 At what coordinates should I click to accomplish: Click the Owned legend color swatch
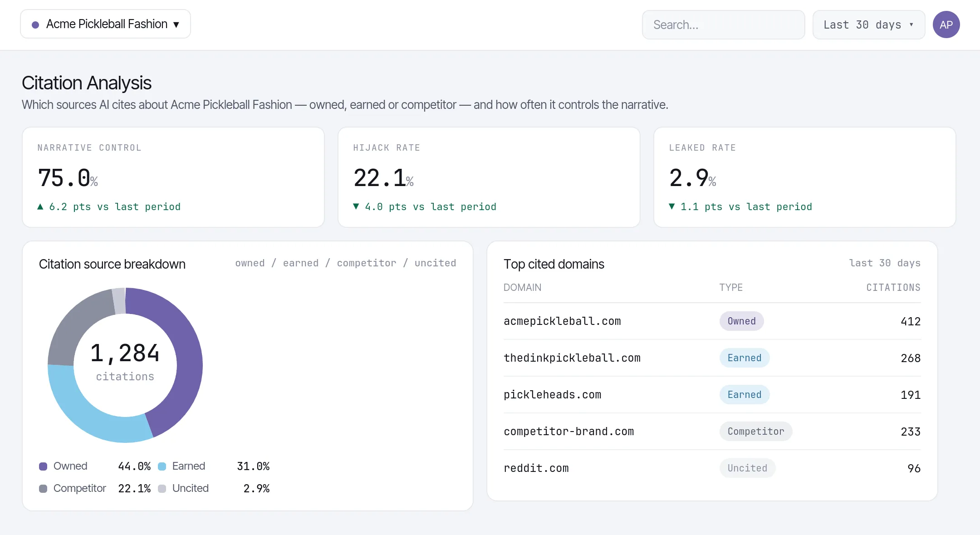pos(43,466)
